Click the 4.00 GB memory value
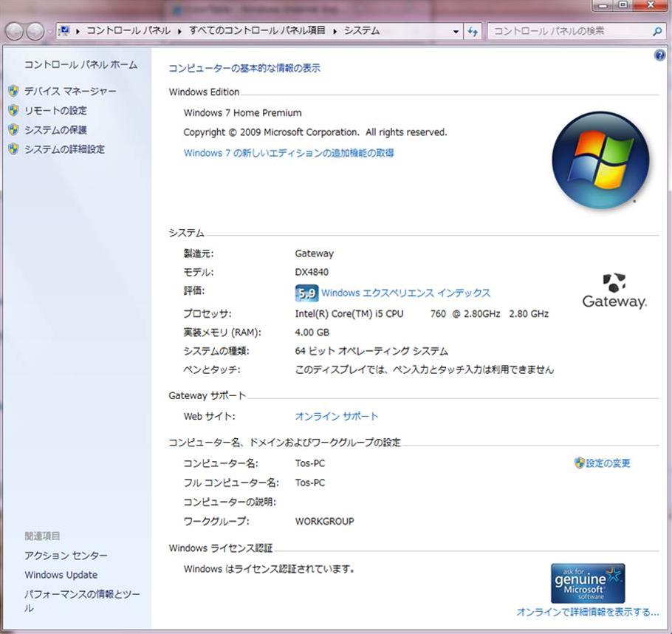672x634 pixels. point(312,333)
